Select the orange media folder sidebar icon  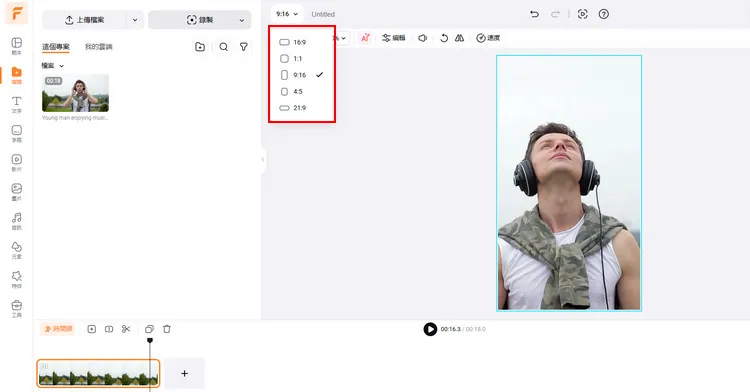click(16, 75)
